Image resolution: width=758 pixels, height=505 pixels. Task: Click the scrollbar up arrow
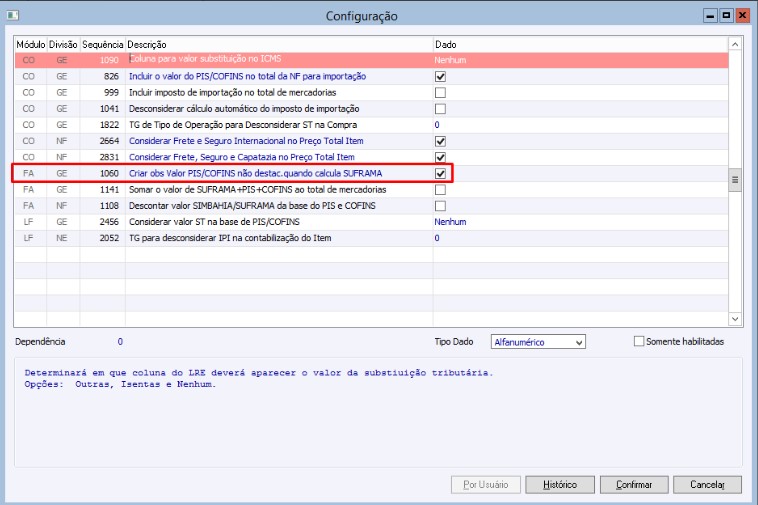[735, 44]
